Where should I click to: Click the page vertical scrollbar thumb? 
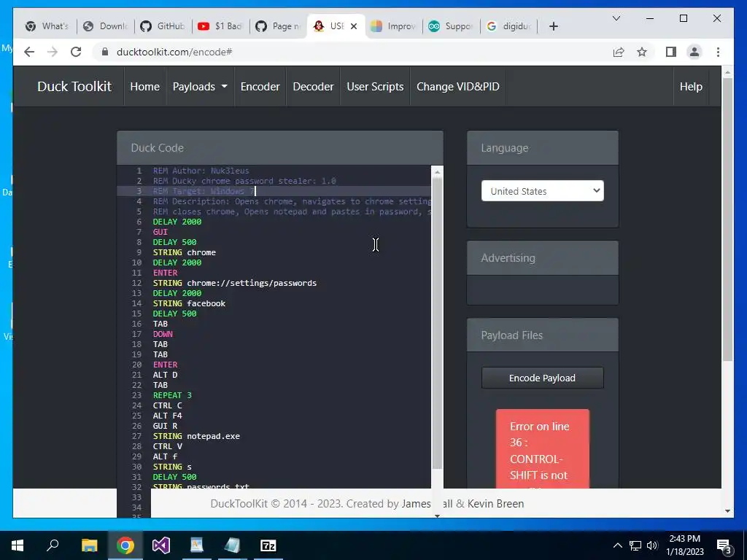tap(727, 219)
